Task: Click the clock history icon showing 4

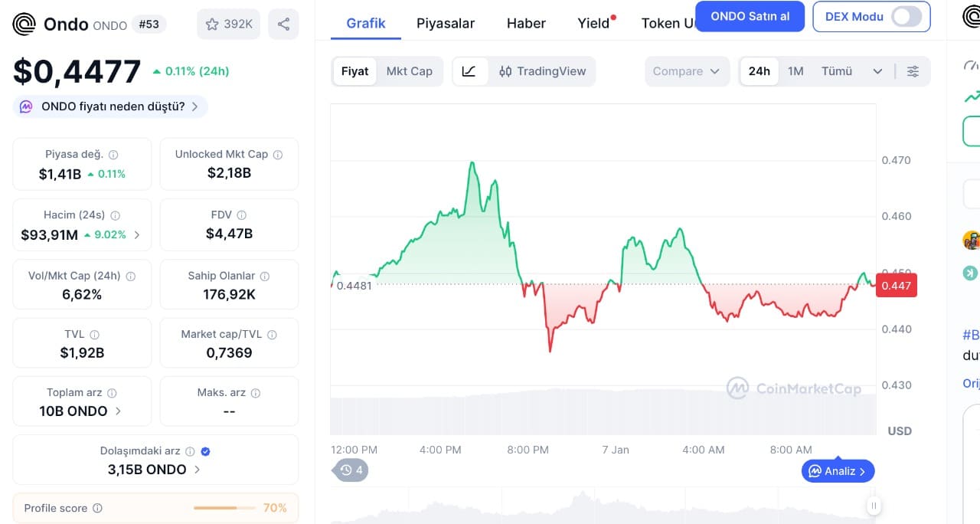Action: [350, 470]
